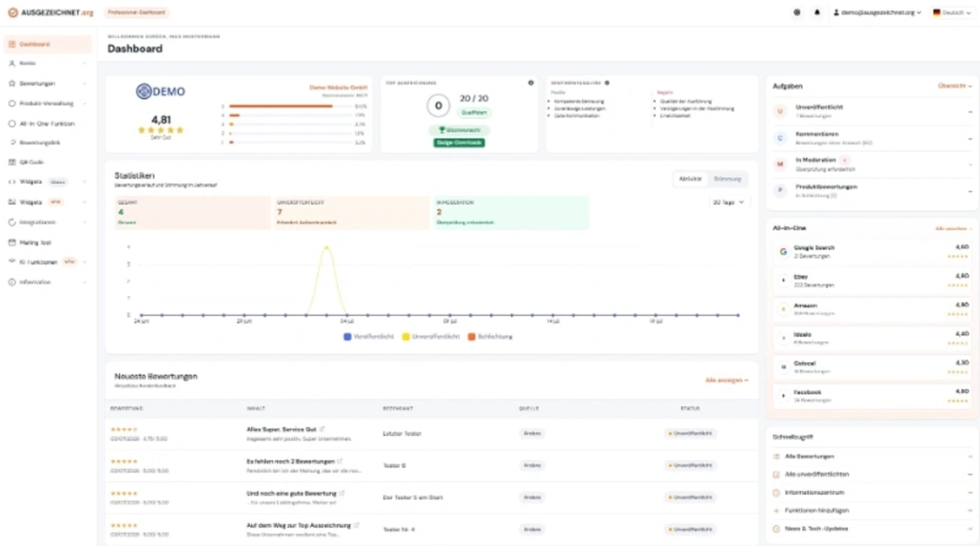The width and height of the screenshot is (980, 546).
Task: Open the 30 Tage period dropdown
Action: (x=728, y=203)
